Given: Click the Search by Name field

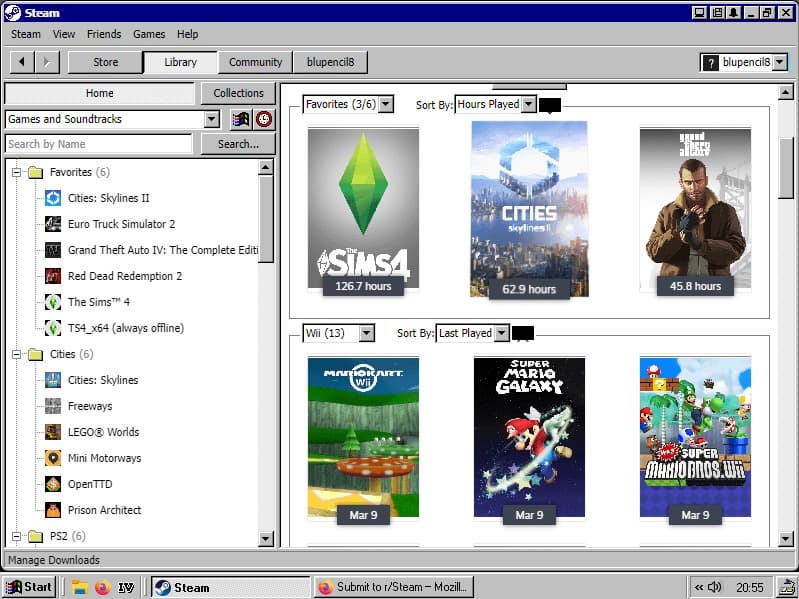Looking at the screenshot, I should pyautogui.click(x=98, y=144).
